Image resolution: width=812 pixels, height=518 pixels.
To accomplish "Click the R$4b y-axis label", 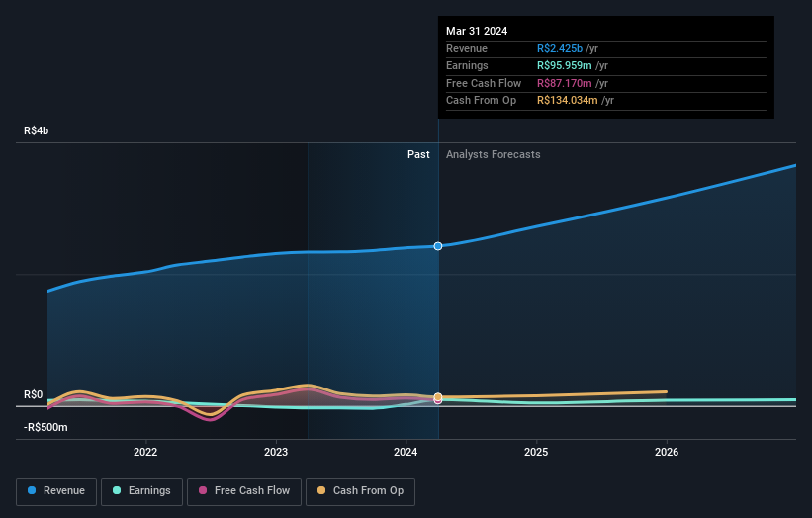I will click(x=37, y=130).
